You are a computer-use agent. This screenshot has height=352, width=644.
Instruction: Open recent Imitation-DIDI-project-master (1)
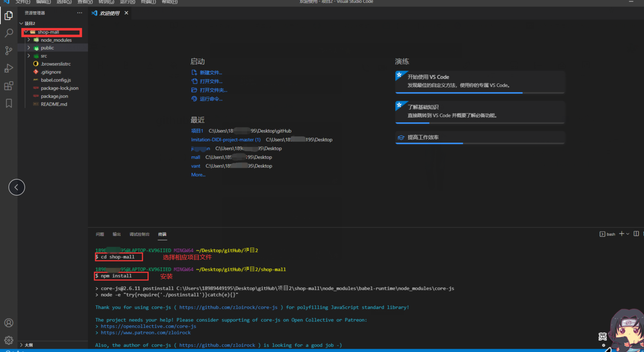pyautogui.click(x=226, y=140)
